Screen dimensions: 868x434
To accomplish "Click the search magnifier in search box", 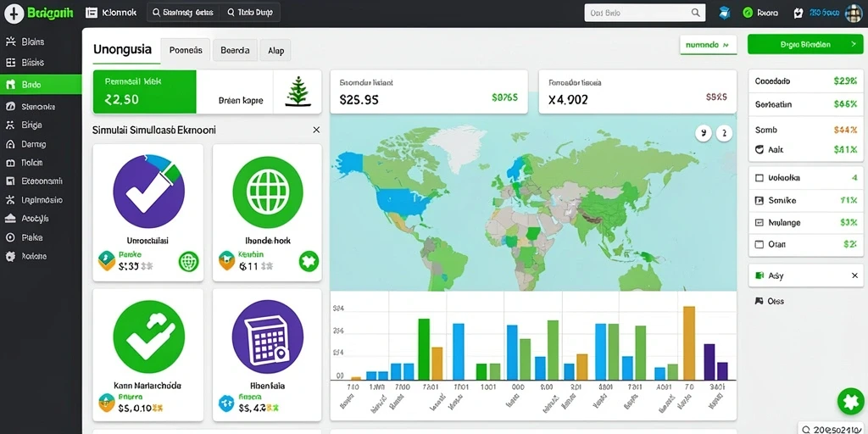I will point(696,13).
